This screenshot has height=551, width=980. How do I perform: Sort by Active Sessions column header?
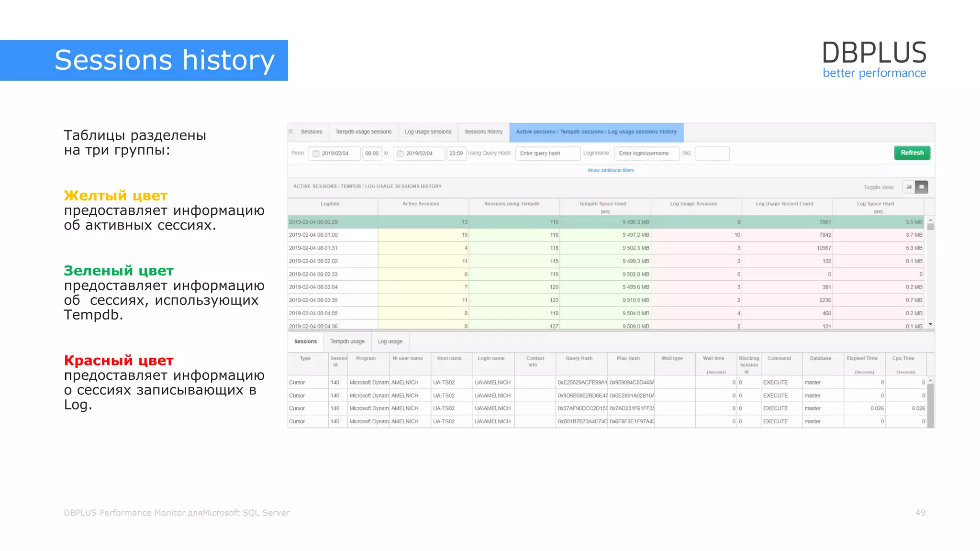tap(421, 204)
